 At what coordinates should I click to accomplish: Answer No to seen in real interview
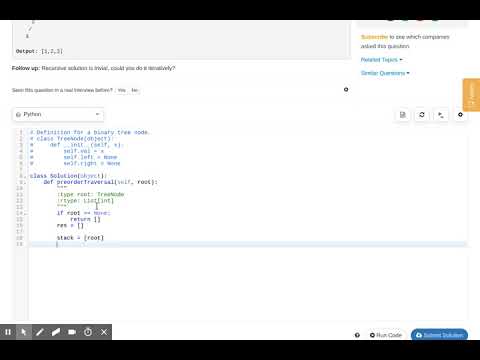(135, 90)
